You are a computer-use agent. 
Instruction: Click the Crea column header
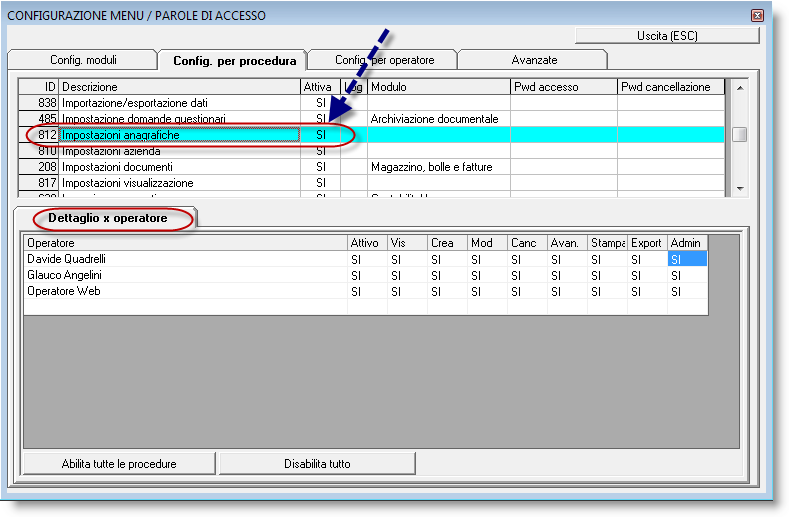click(447, 243)
